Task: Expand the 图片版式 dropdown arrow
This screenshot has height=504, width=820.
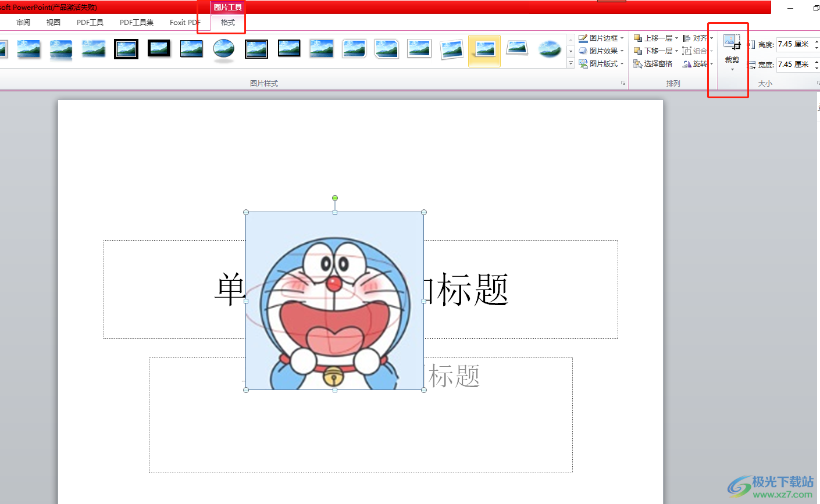Action: click(x=622, y=64)
